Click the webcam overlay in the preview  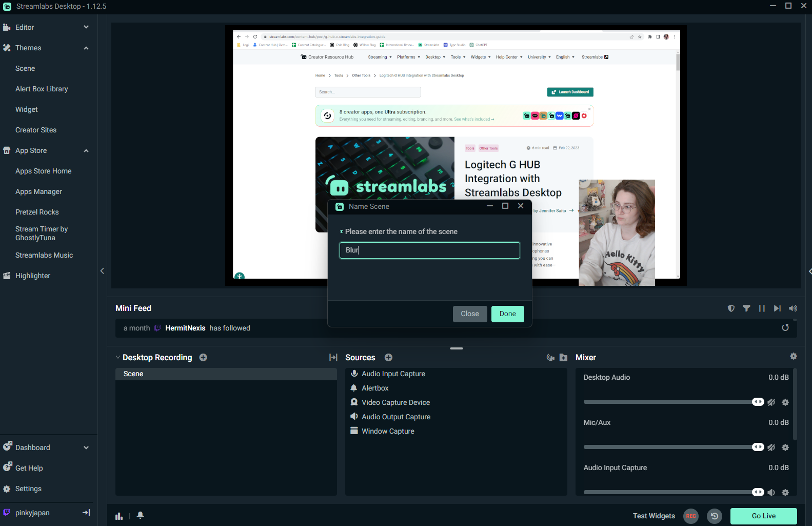[617, 232]
